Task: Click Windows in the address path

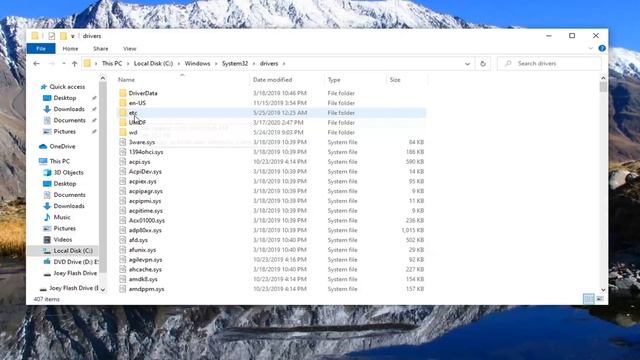Action: click(197, 64)
